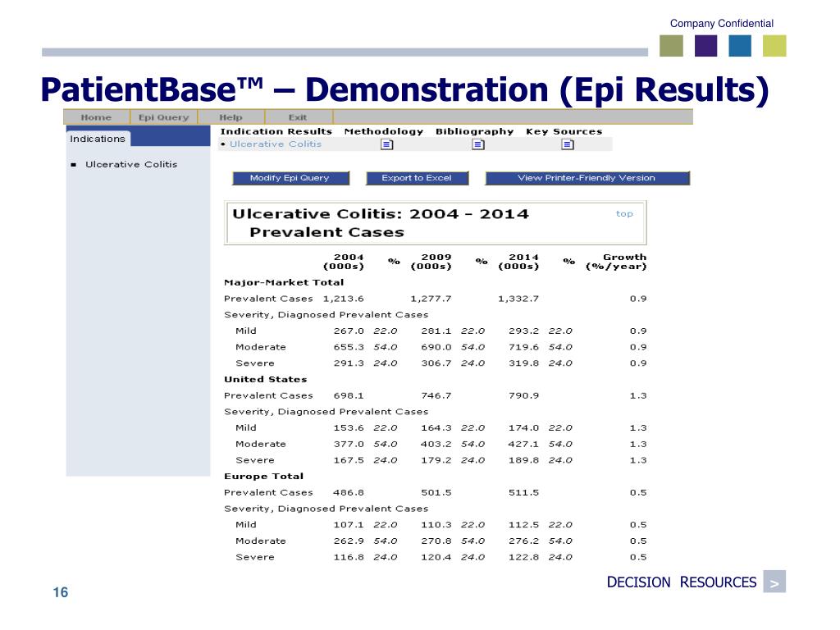Select the 698.1 United States value
This screenshot has width=840, height=630.
click(x=349, y=396)
